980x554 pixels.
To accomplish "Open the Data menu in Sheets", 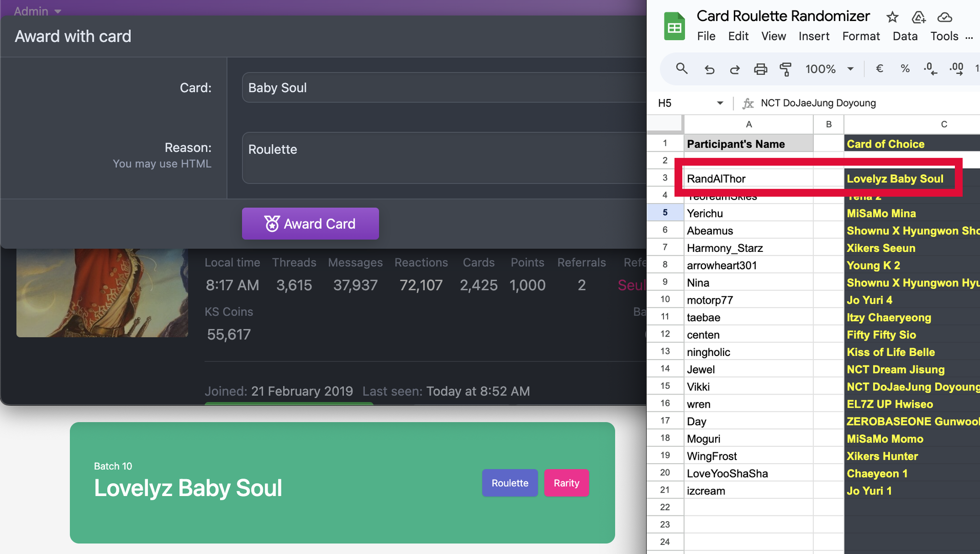I will (905, 36).
